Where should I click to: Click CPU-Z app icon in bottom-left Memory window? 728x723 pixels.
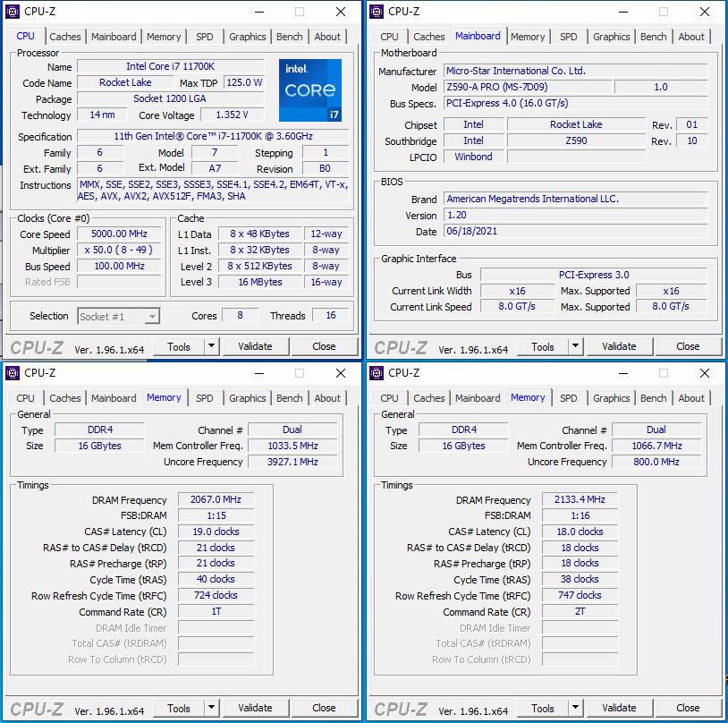(x=13, y=372)
